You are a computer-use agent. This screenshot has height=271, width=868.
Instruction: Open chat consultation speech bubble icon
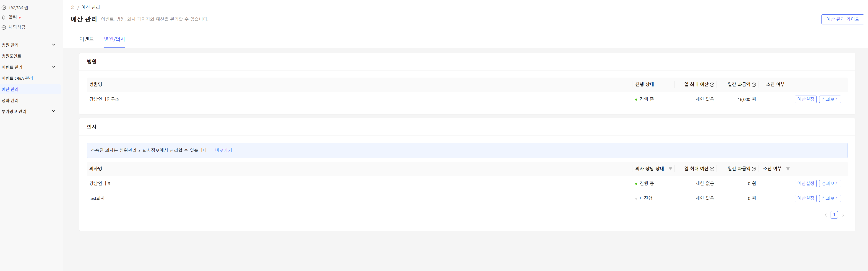(x=4, y=27)
